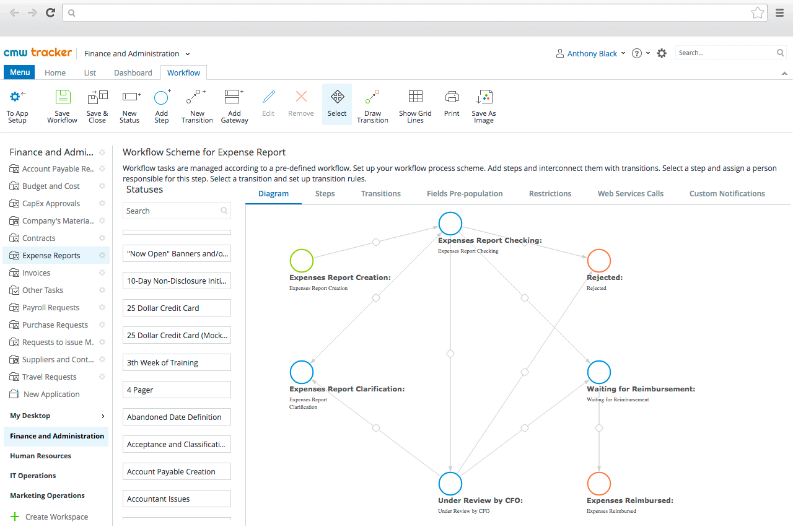Expand the My Desktop section arrow
Image resolution: width=793 pixels, height=532 pixels.
point(103,416)
